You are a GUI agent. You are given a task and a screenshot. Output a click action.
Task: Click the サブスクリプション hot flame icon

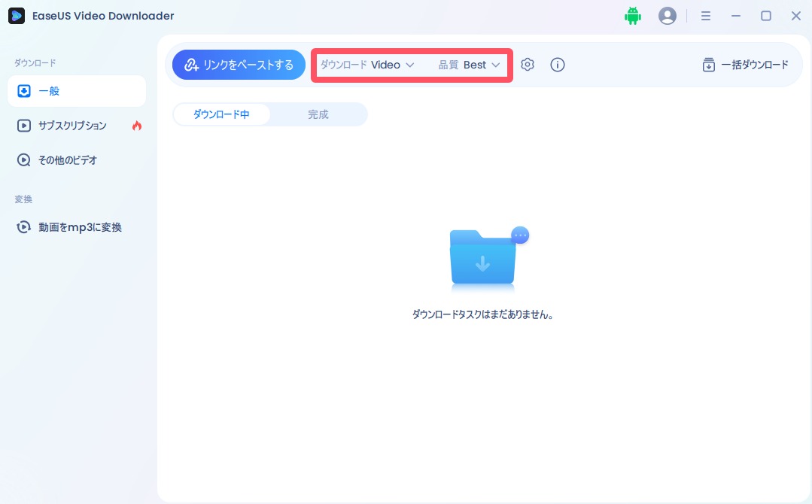(x=137, y=126)
